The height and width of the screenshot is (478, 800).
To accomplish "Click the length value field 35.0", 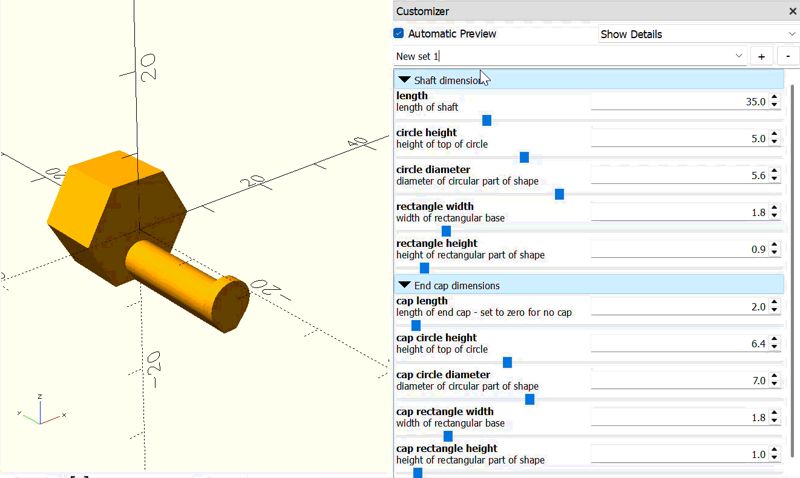I will tap(679, 102).
